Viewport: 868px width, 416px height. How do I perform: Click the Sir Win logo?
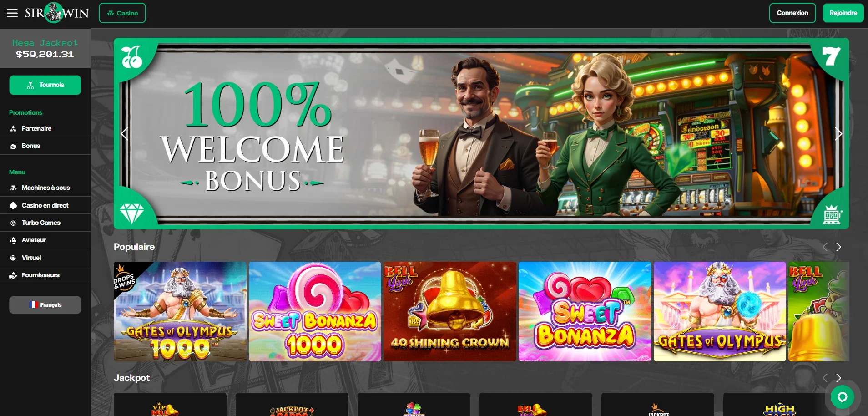[x=57, y=13]
